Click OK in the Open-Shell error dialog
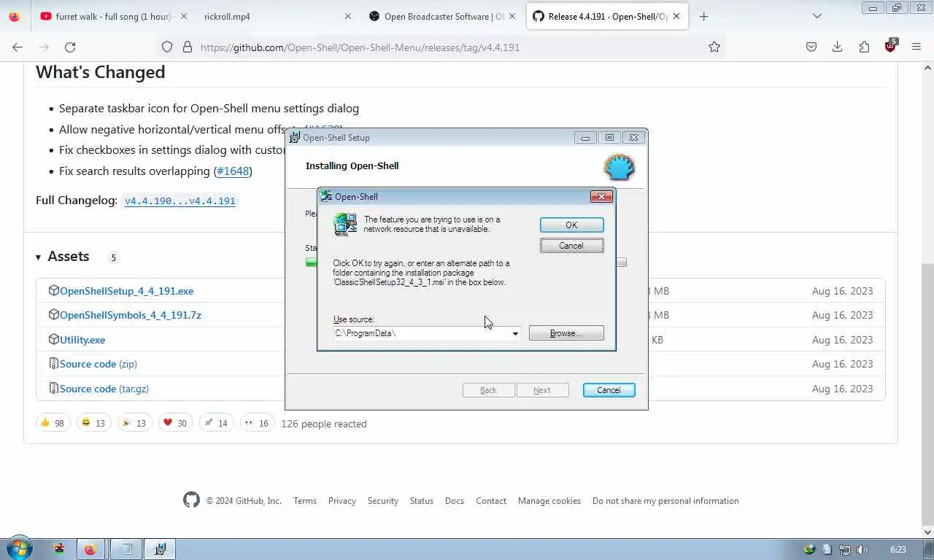The height and width of the screenshot is (560, 934). tap(571, 225)
